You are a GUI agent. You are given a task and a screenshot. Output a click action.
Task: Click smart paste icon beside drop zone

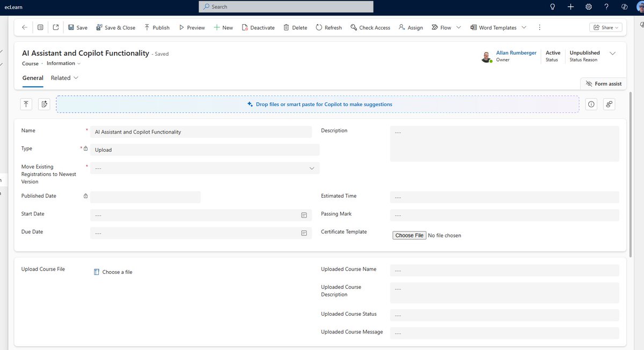point(44,104)
